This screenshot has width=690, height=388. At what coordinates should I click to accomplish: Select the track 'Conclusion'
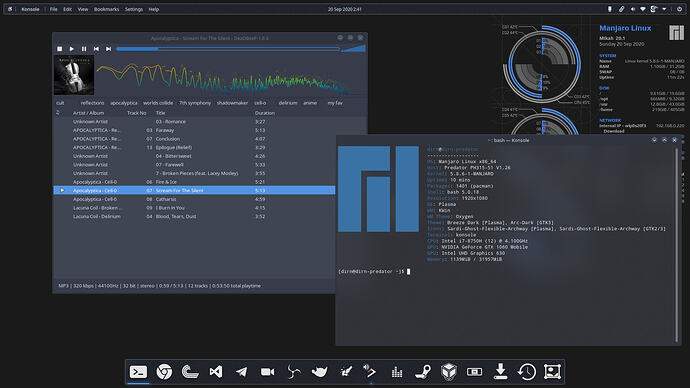194,139
